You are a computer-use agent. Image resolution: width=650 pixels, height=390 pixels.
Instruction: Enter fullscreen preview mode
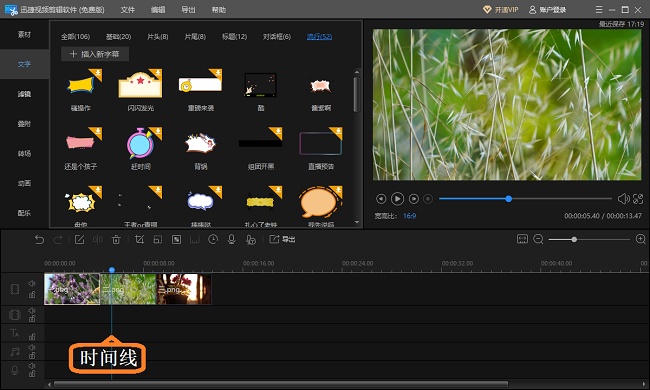[638, 199]
